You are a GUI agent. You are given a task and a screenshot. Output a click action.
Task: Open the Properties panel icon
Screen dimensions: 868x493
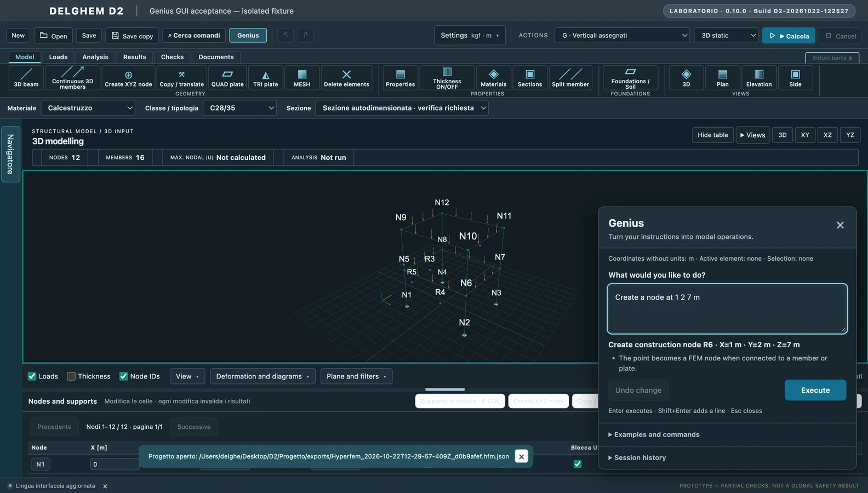tap(401, 77)
